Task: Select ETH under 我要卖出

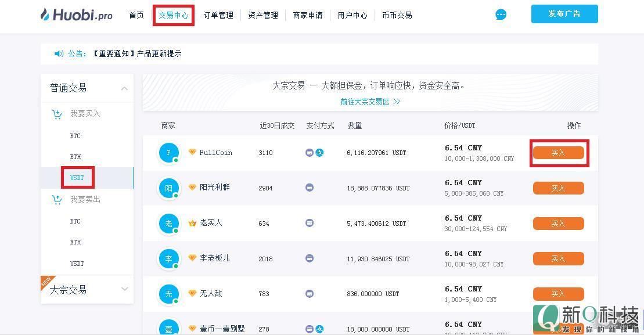Action: pos(75,242)
